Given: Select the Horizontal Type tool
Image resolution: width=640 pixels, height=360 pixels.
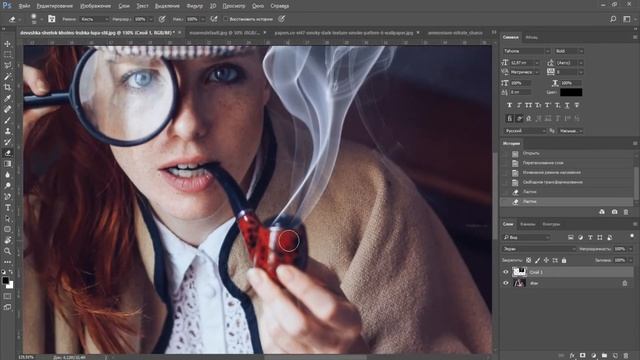Looking at the screenshot, I should (7, 208).
